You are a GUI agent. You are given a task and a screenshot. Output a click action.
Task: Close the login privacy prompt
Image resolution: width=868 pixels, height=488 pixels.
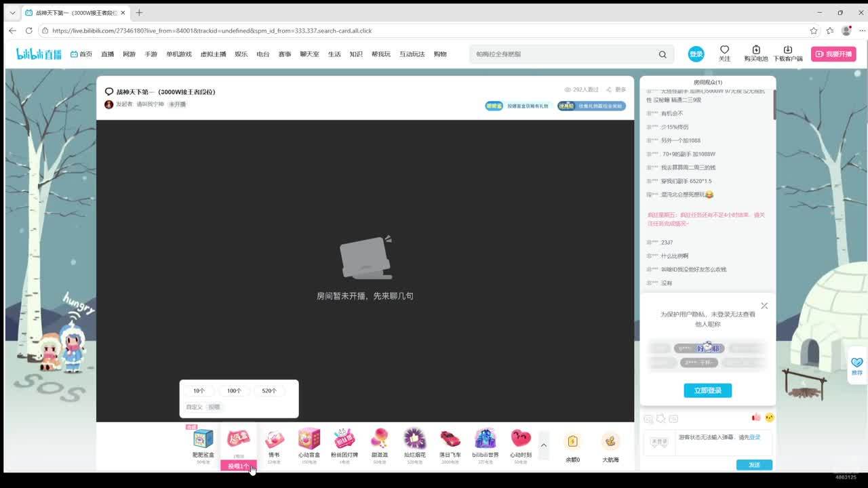coord(764,306)
